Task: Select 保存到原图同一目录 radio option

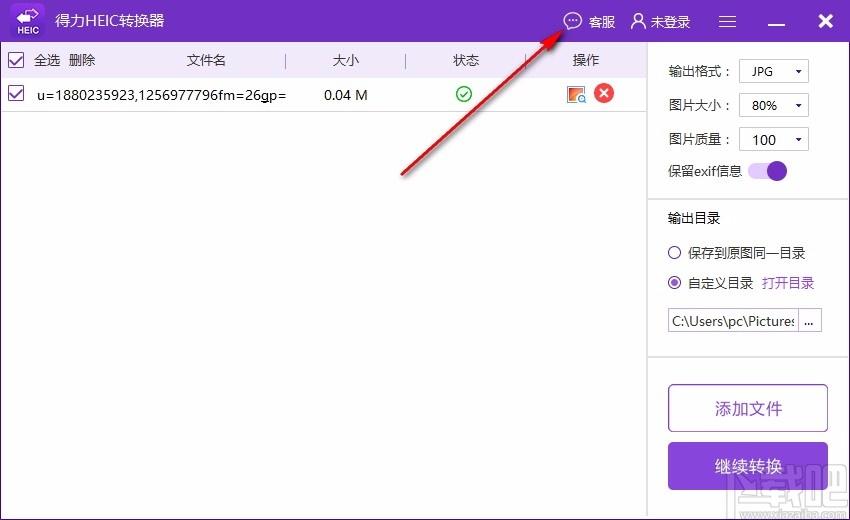Action: tap(674, 253)
